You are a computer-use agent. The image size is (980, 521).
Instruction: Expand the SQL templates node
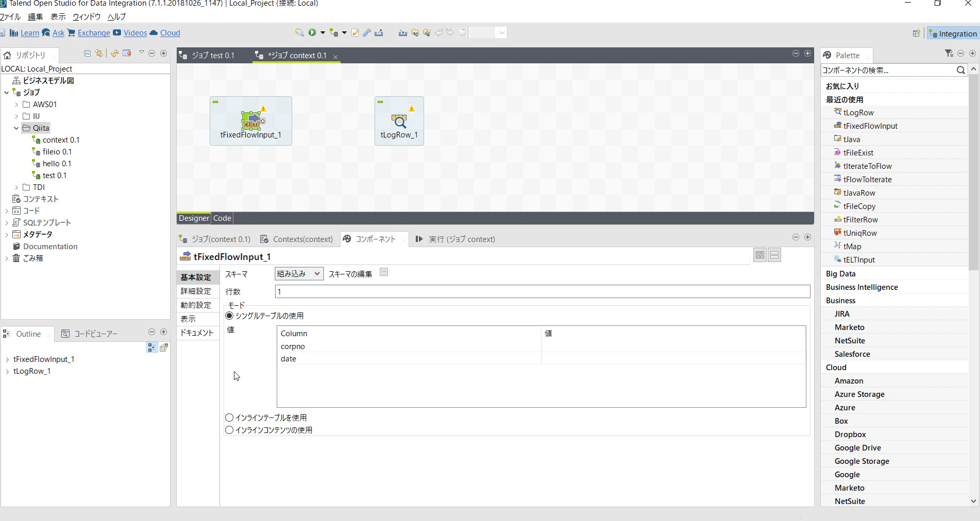7,223
